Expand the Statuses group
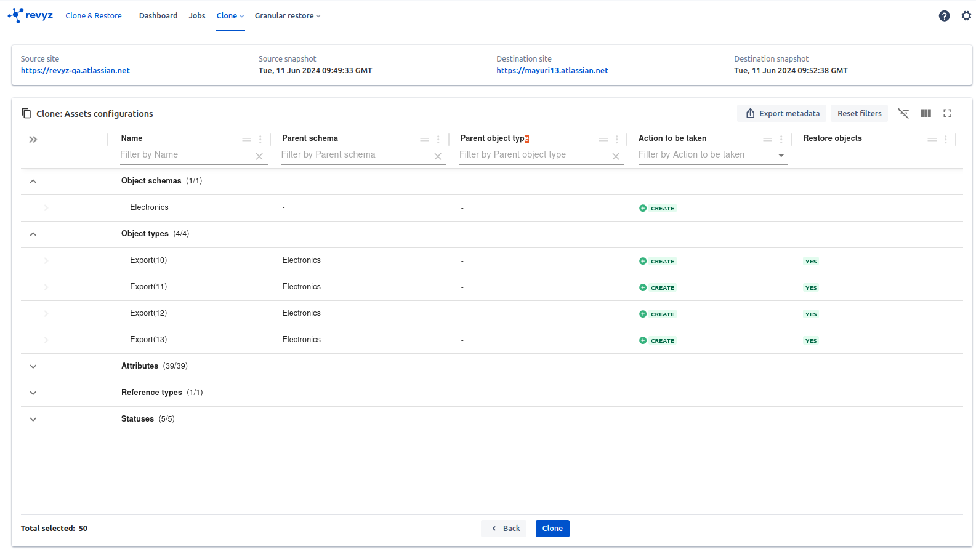Screen dimensions: 976x560 pos(33,419)
